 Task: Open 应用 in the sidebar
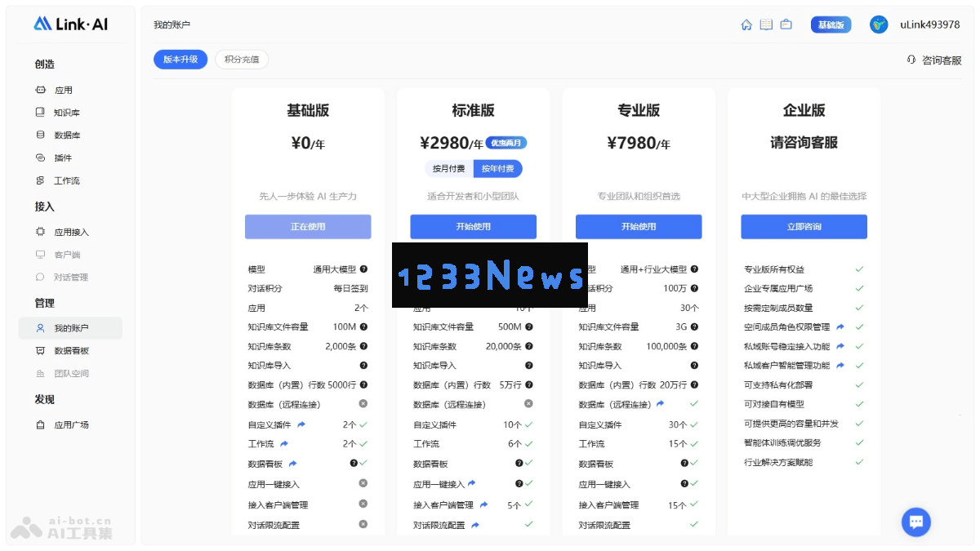coord(69,90)
